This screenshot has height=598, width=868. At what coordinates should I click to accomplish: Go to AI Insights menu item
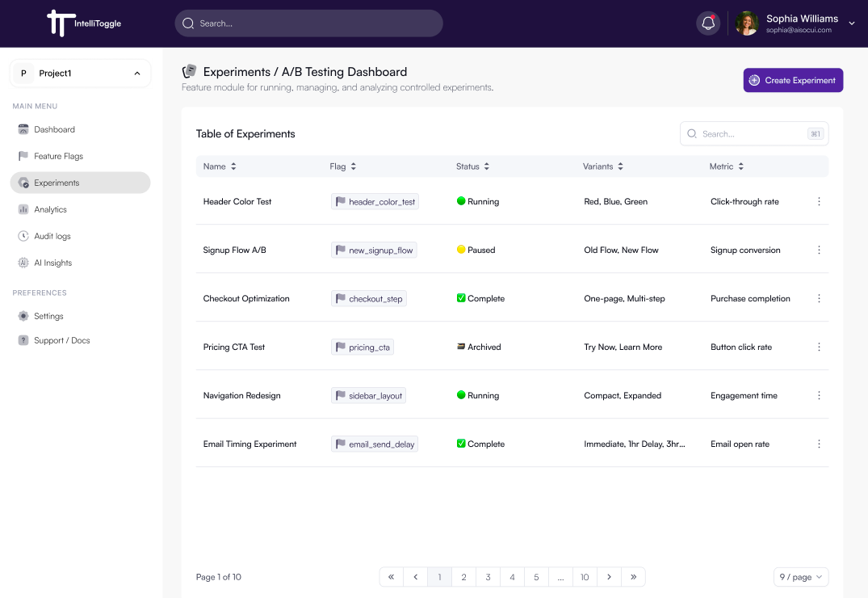pyautogui.click(x=52, y=263)
